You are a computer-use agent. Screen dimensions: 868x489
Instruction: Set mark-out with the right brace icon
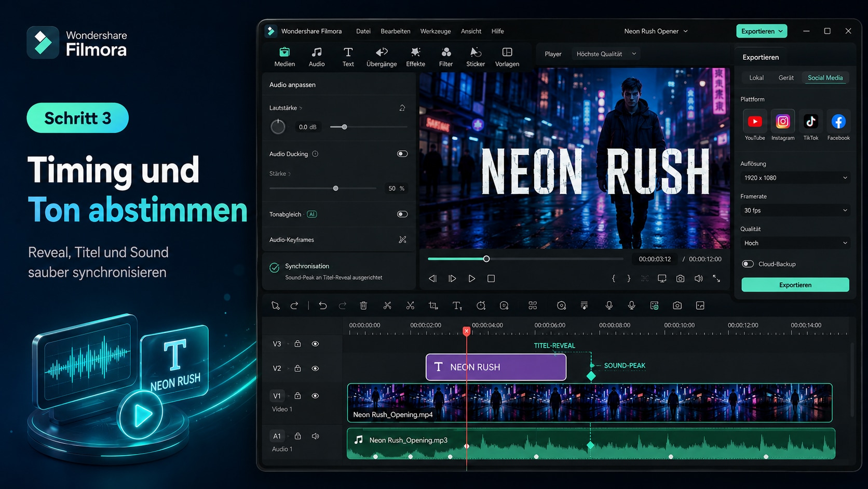(629, 279)
